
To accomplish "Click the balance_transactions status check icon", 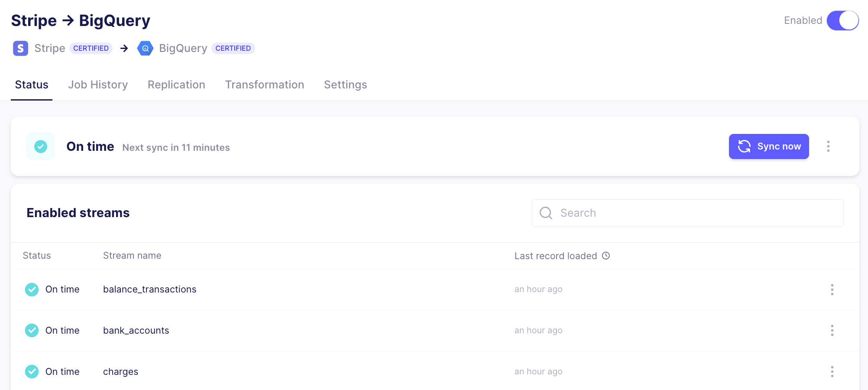I will click(32, 289).
